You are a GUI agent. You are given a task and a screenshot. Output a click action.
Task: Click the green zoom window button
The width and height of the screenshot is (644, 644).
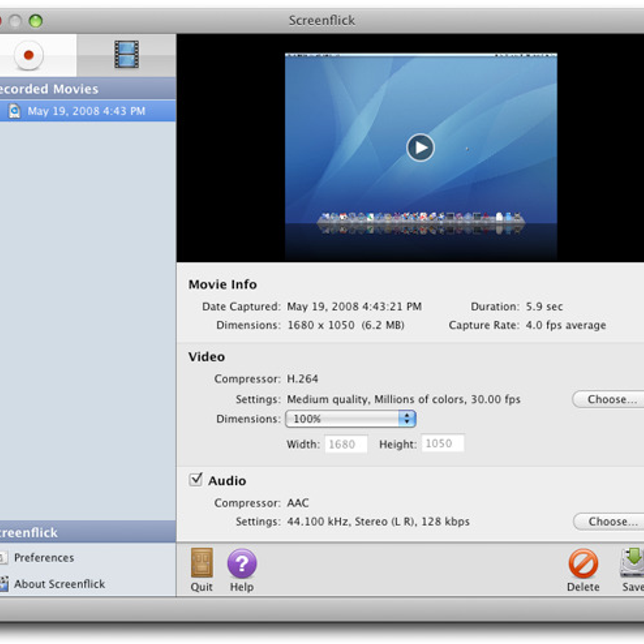coord(35,21)
